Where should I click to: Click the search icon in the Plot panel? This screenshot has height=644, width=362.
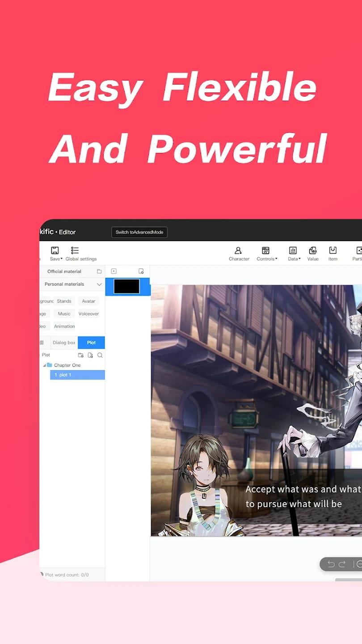coord(100,355)
